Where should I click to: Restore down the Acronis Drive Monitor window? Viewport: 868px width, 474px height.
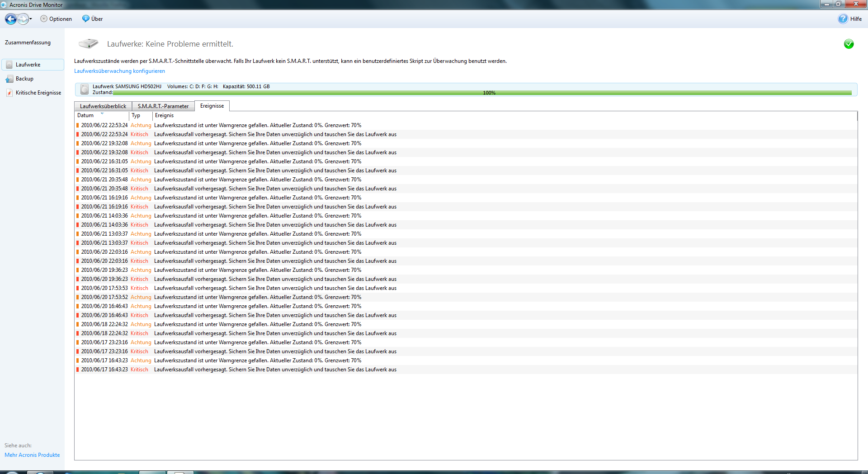[838, 4]
